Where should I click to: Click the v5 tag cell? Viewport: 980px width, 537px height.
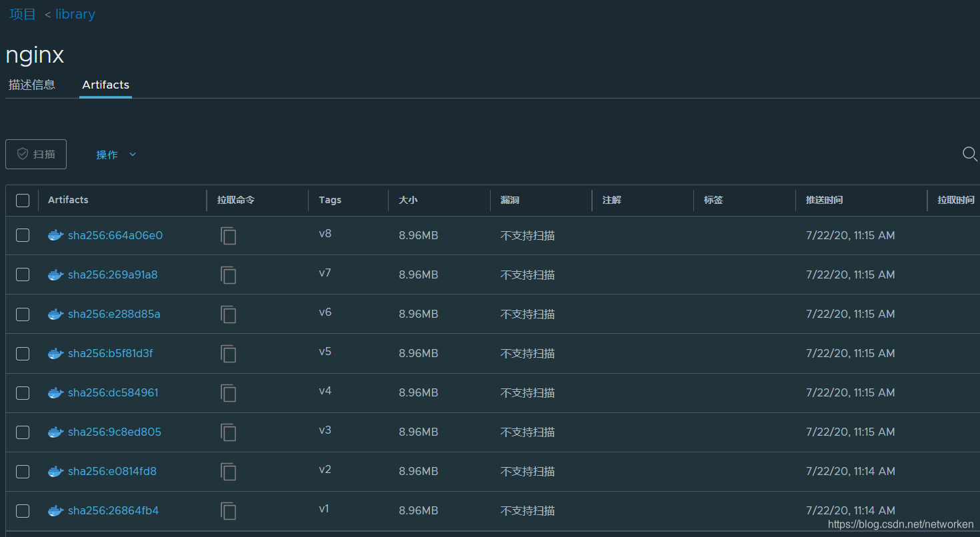(325, 352)
